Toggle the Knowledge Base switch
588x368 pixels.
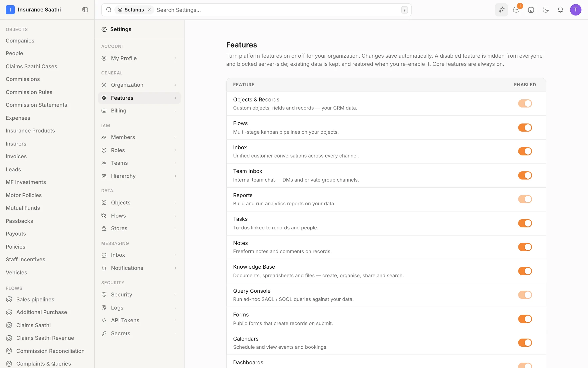pyautogui.click(x=525, y=271)
